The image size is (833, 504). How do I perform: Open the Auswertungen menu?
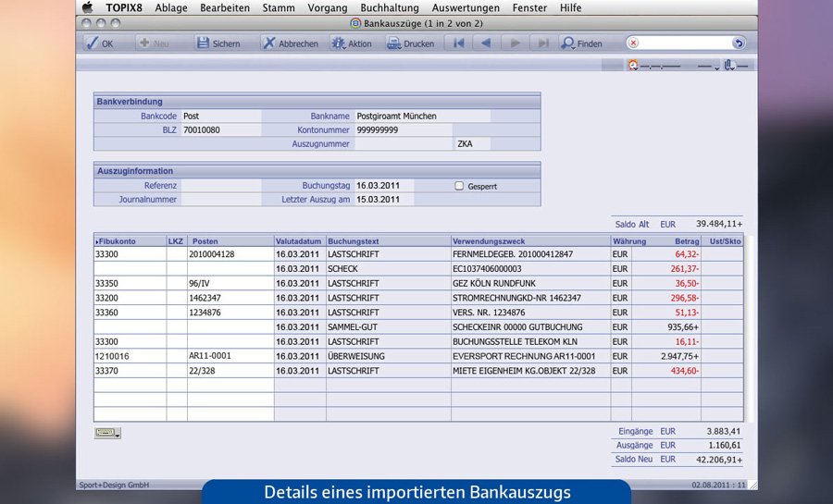[466, 7]
